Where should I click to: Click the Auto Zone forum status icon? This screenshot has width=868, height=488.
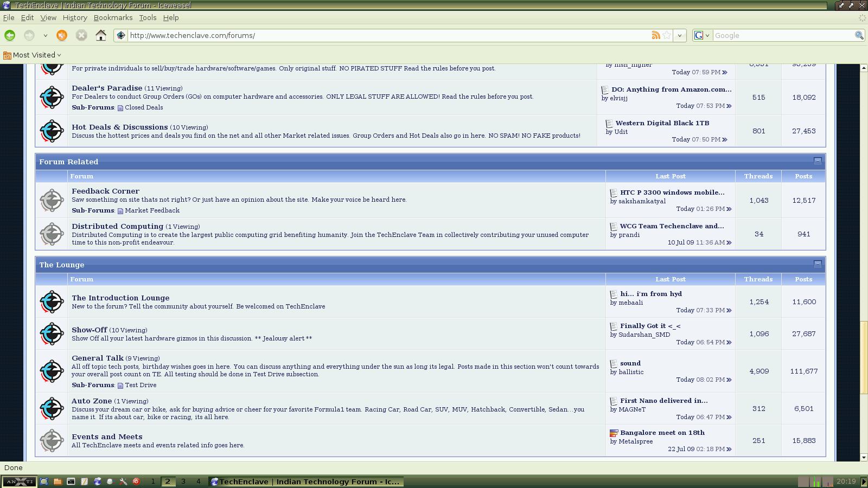point(52,408)
